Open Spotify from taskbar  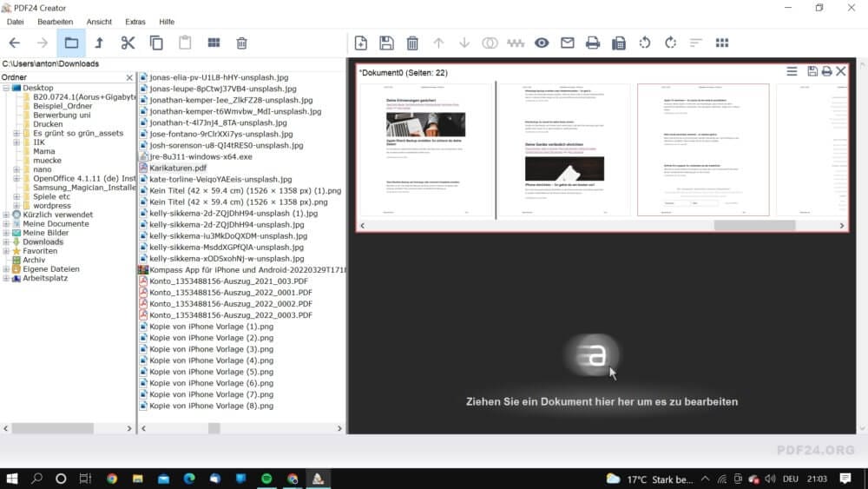click(266, 479)
